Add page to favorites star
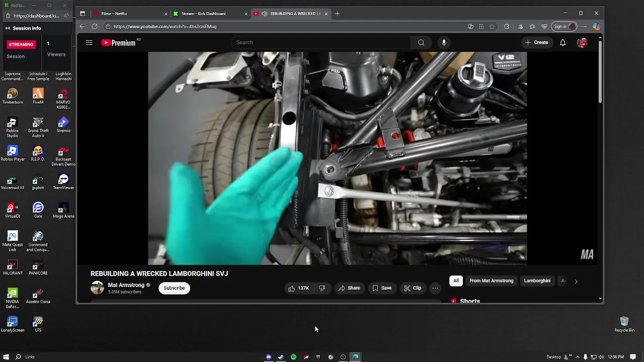The width and height of the screenshot is (644, 362). (x=492, y=27)
